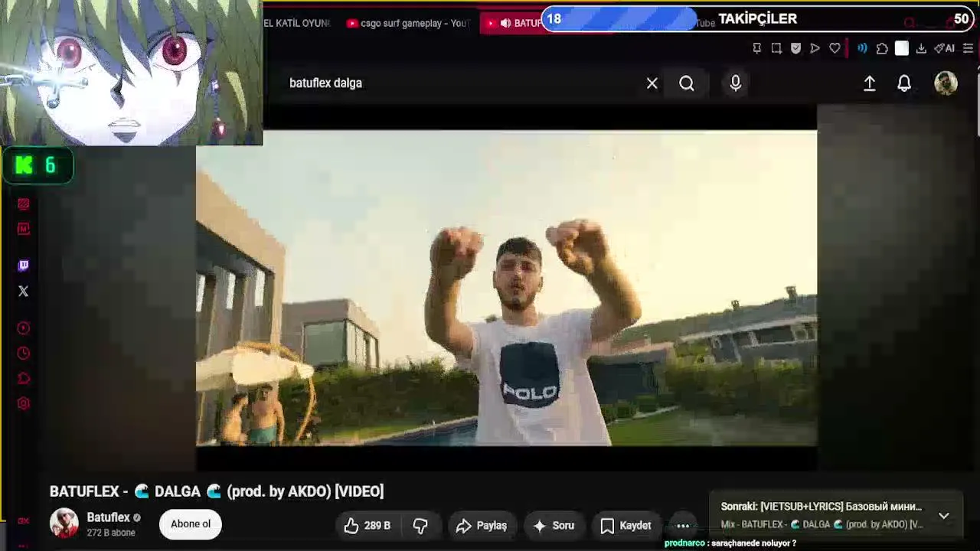The width and height of the screenshot is (980, 551).
Task: Like the video with 289 B thumbs-up
Action: point(367,525)
